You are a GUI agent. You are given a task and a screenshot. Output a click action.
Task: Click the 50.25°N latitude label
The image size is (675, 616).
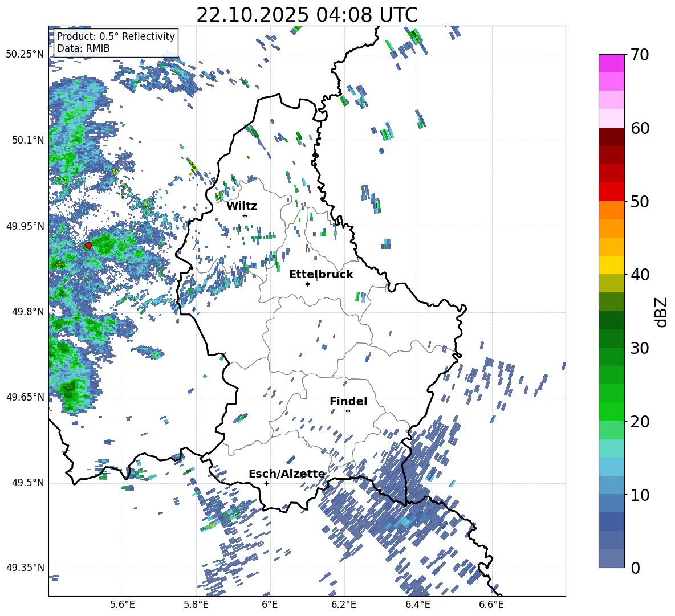click(25, 54)
